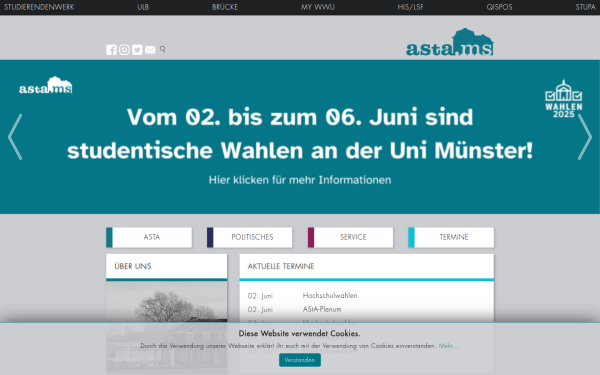The width and height of the screenshot is (600, 375).
Task: Open the Service navigation menu
Action: (351, 237)
